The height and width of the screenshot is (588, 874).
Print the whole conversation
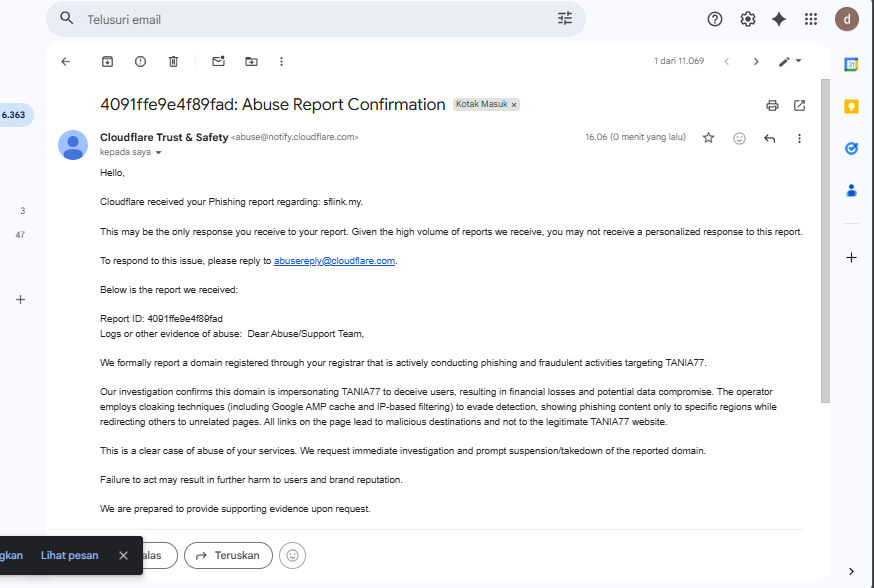pos(772,105)
